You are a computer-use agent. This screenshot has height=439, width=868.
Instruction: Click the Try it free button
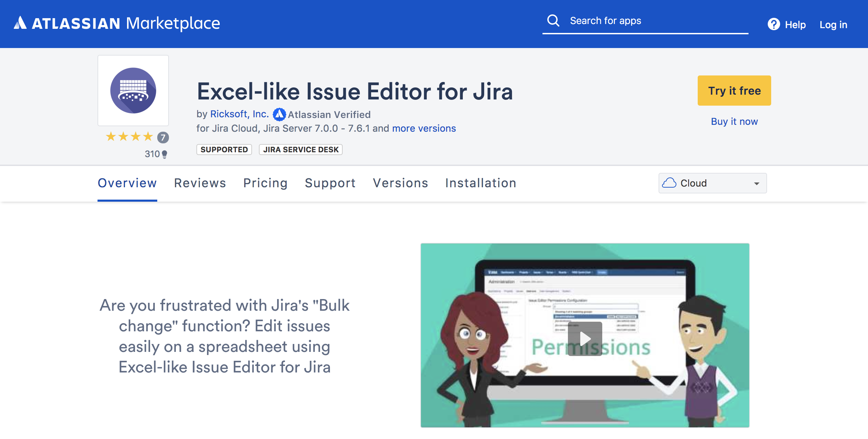point(734,91)
